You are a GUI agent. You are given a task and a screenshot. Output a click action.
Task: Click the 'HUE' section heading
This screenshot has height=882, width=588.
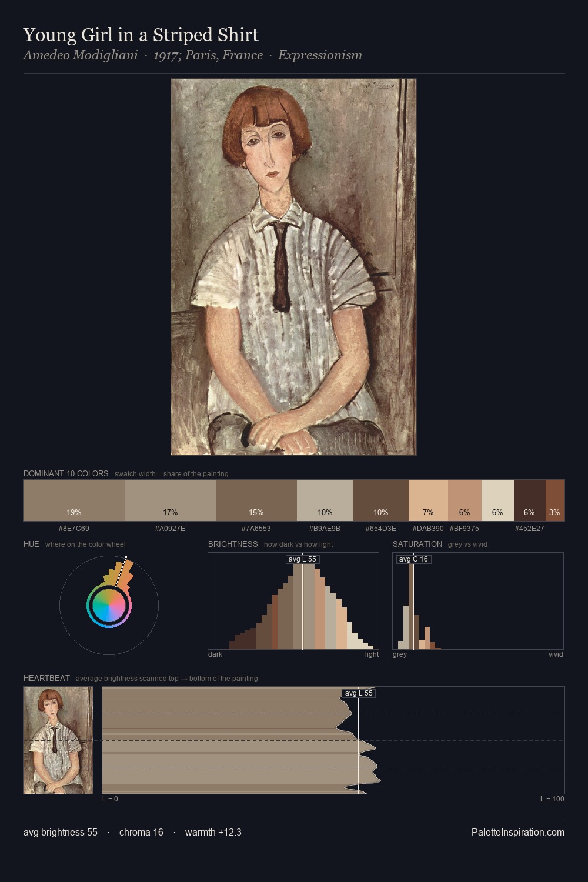coord(31,544)
